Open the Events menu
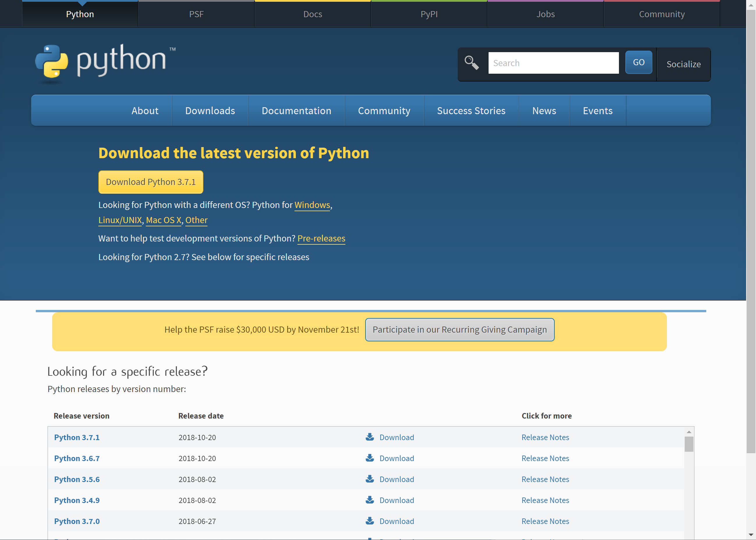This screenshot has width=756, height=540. [598, 110]
